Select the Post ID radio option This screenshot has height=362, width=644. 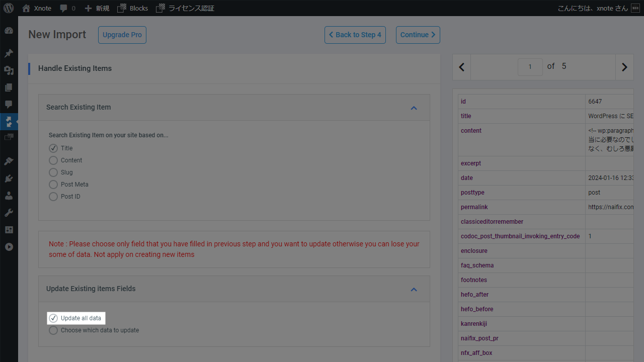click(x=53, y=197)
